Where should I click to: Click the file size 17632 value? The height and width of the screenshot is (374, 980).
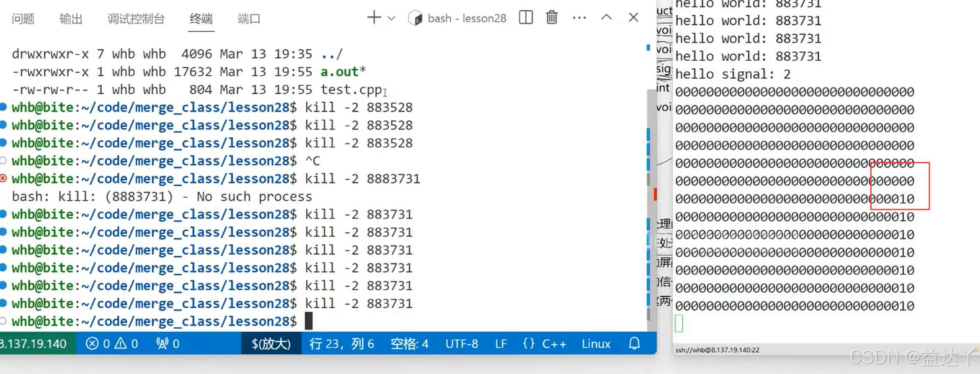[193, 72]
